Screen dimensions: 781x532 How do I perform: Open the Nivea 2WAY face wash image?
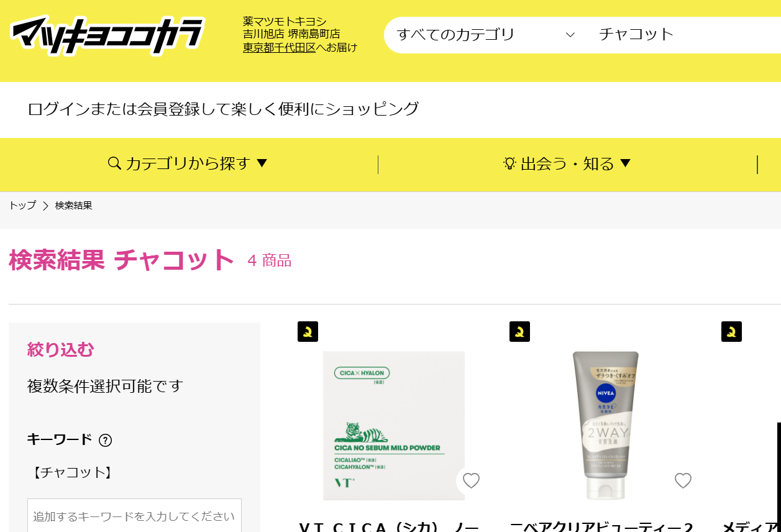pos(606,426)
